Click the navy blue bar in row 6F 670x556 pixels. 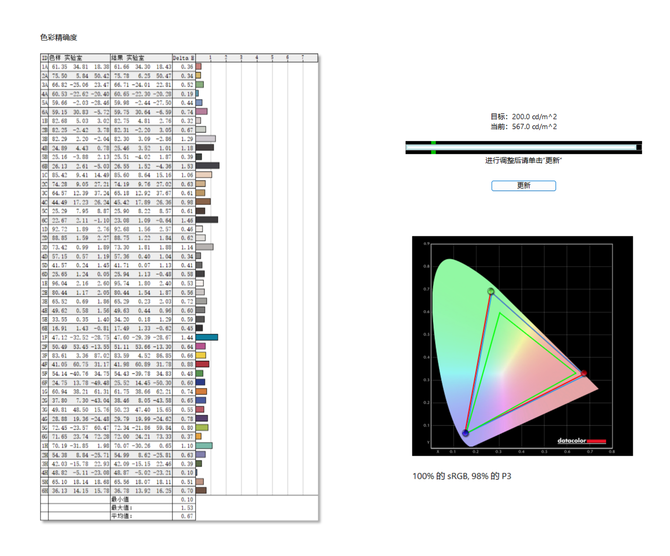point(200,382)
